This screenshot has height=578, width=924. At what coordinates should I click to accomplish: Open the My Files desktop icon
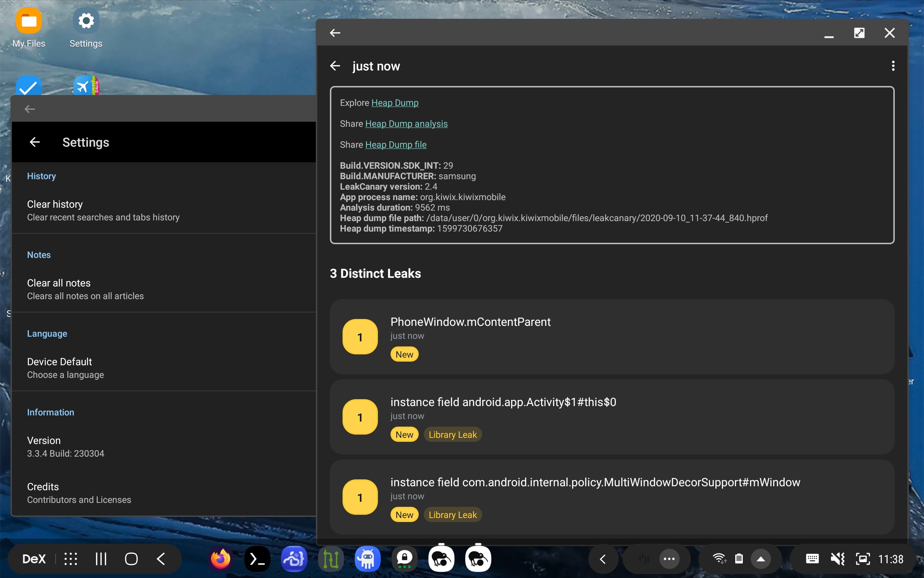click(29, 27)
